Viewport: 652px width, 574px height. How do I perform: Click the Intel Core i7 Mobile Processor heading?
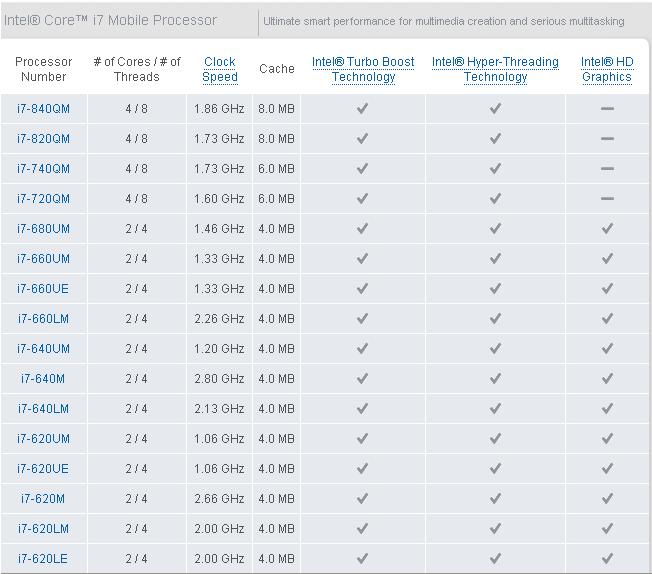tap(111, 20)
